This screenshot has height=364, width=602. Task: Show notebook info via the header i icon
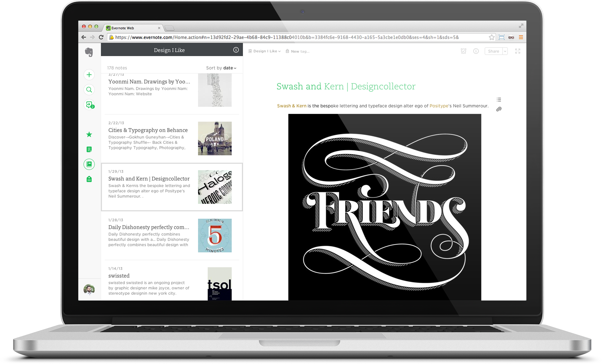(x=236, y=50)
